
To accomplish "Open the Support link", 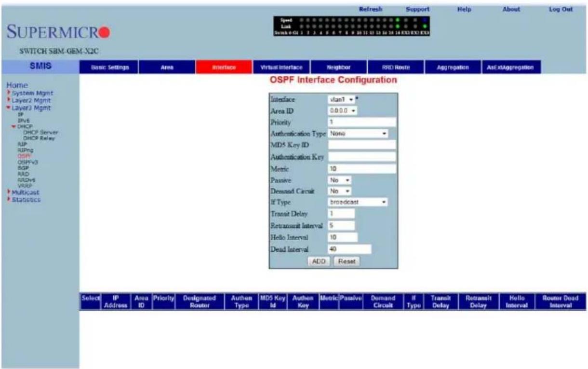I will [417, 9].
